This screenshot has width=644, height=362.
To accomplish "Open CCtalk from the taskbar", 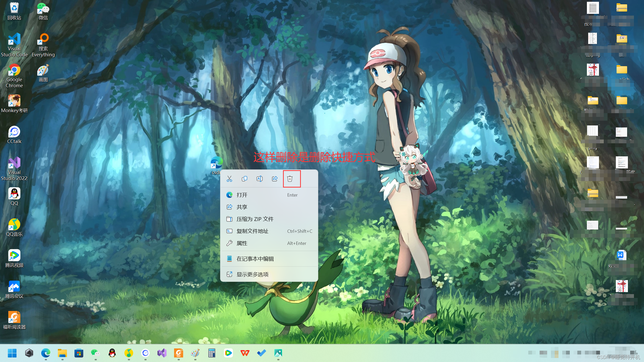I will click(145, 353).
